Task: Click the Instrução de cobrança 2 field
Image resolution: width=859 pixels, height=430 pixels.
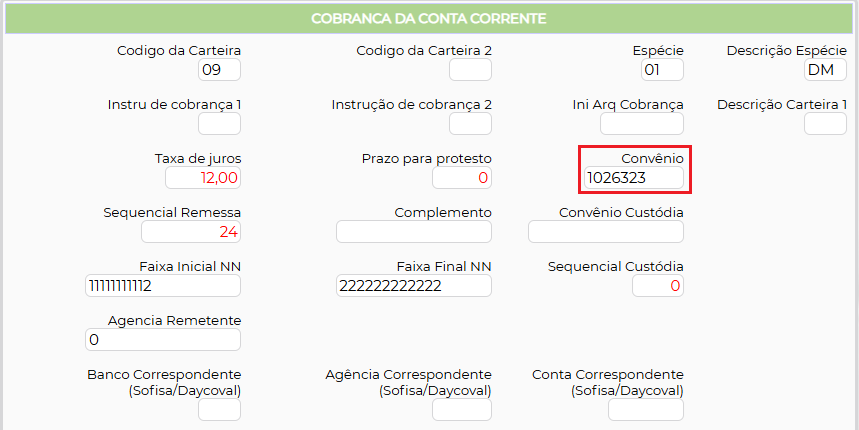Action: [x=470, y=124]
